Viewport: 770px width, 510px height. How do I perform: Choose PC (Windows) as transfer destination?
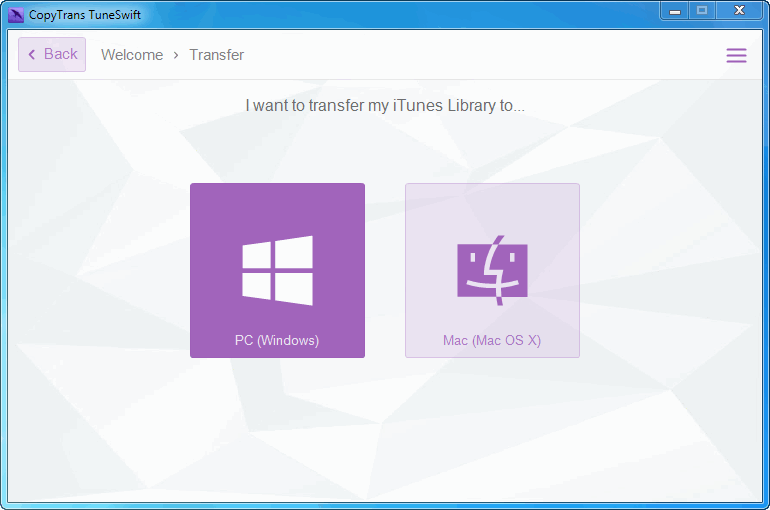(x=277, y=270)
